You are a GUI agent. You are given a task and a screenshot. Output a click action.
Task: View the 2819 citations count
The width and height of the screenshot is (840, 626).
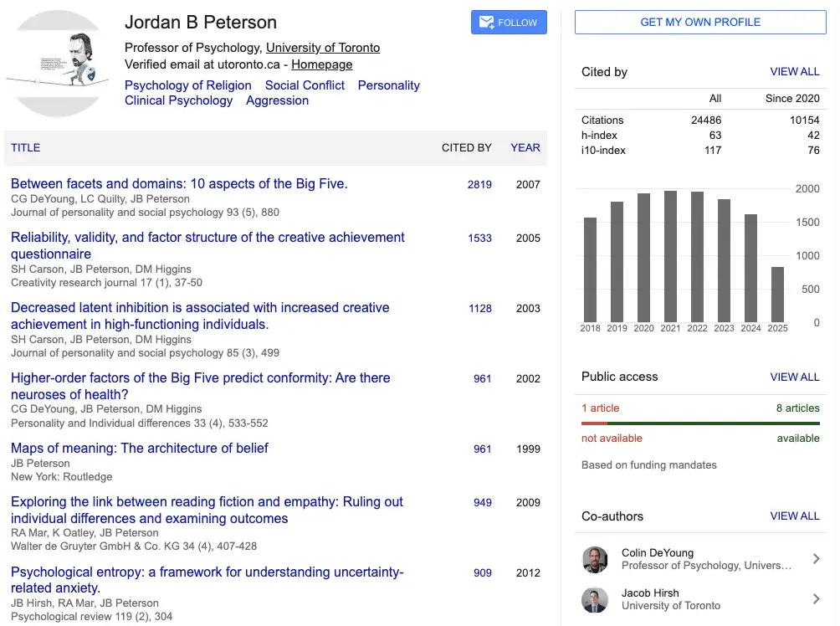pos(479,184)
